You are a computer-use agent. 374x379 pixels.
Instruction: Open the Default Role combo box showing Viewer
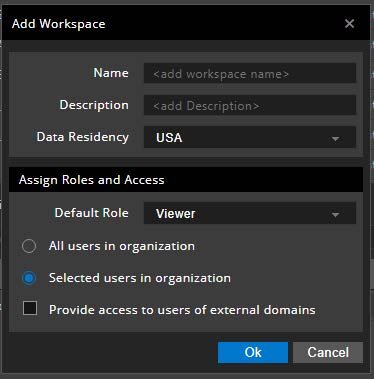point(250,213)
